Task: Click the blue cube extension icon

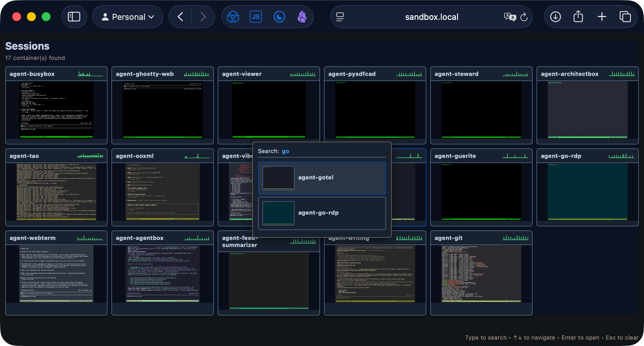Action: click(x=233, y=17)
